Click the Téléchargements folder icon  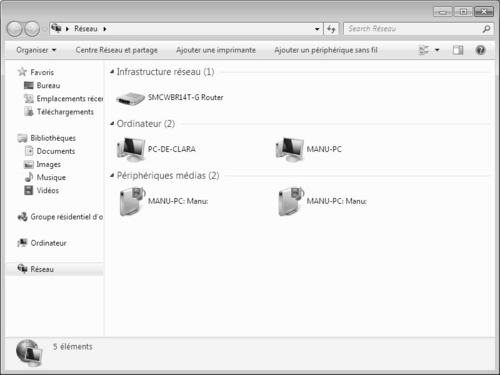coord(29,111)
